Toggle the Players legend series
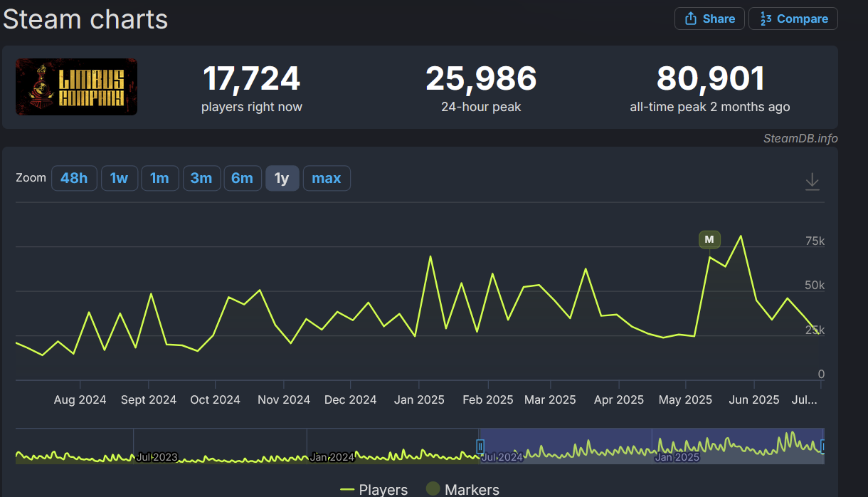The image size is (868, 497). [x=374, y=489]
